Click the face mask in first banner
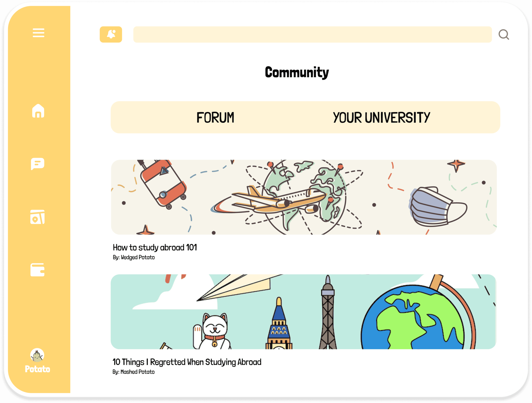The image size is (532, 403). (438, 206)
